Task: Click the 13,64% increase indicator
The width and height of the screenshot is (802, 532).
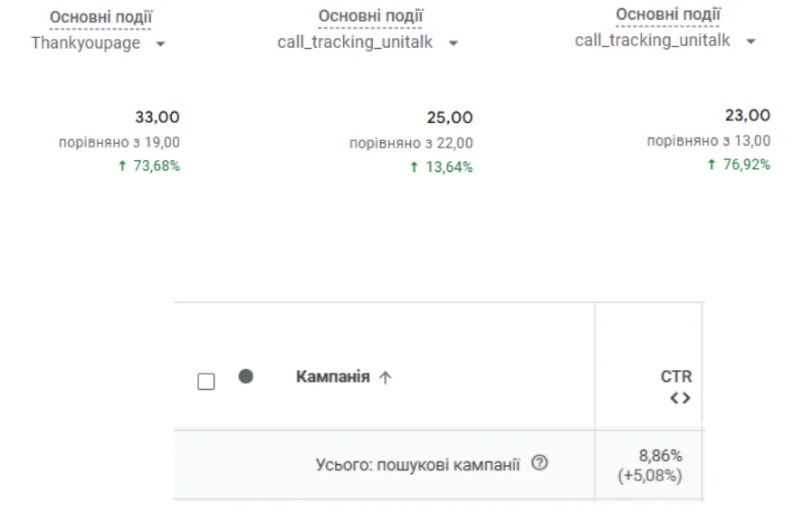Action: tap(442, 166)
